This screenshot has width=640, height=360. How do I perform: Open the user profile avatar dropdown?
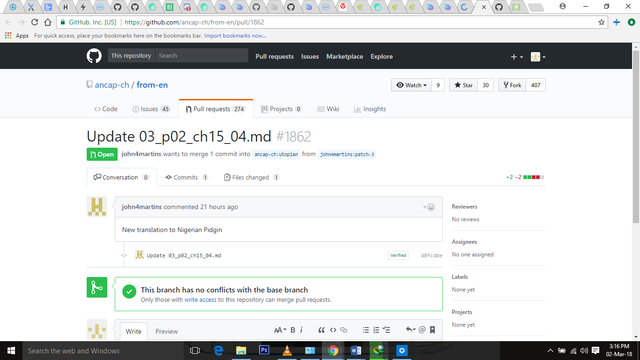coord(538,57)
